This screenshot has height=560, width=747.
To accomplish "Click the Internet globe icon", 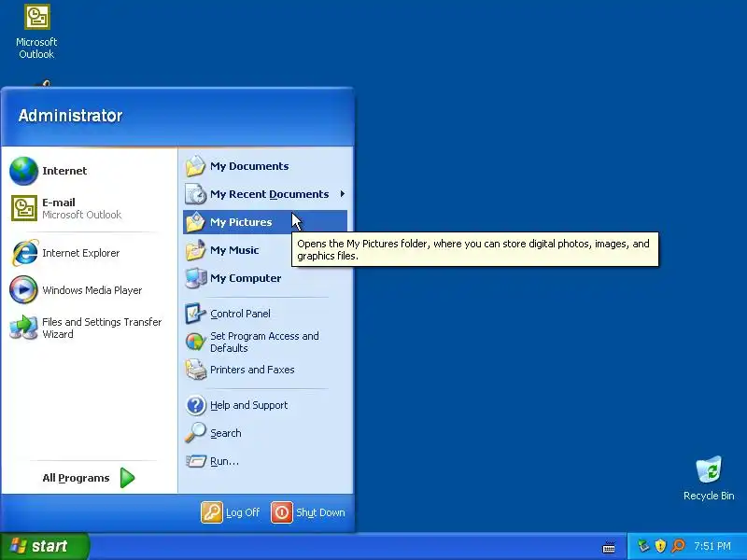I will 24,171.
